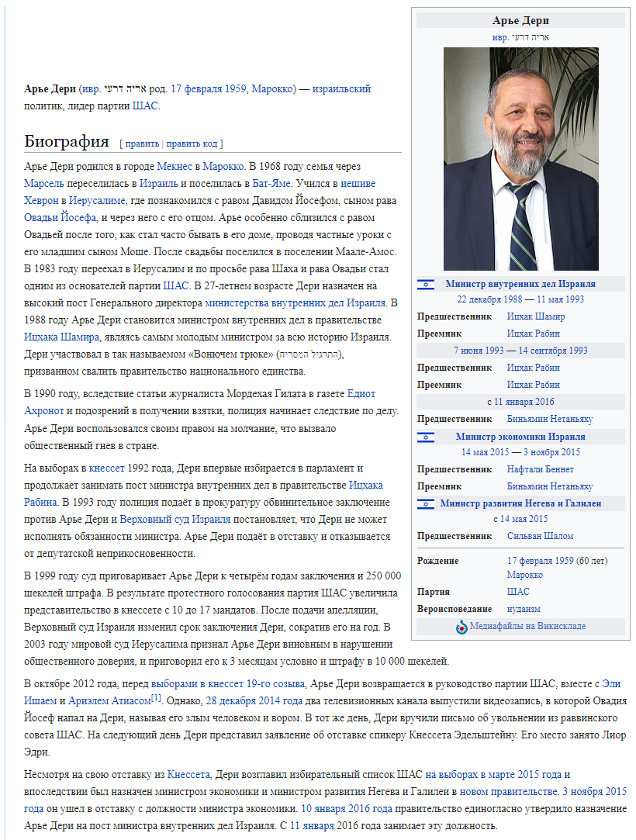Open the Овадьи Йосефа link
The image size is (636, 840).
click(60, 218)
